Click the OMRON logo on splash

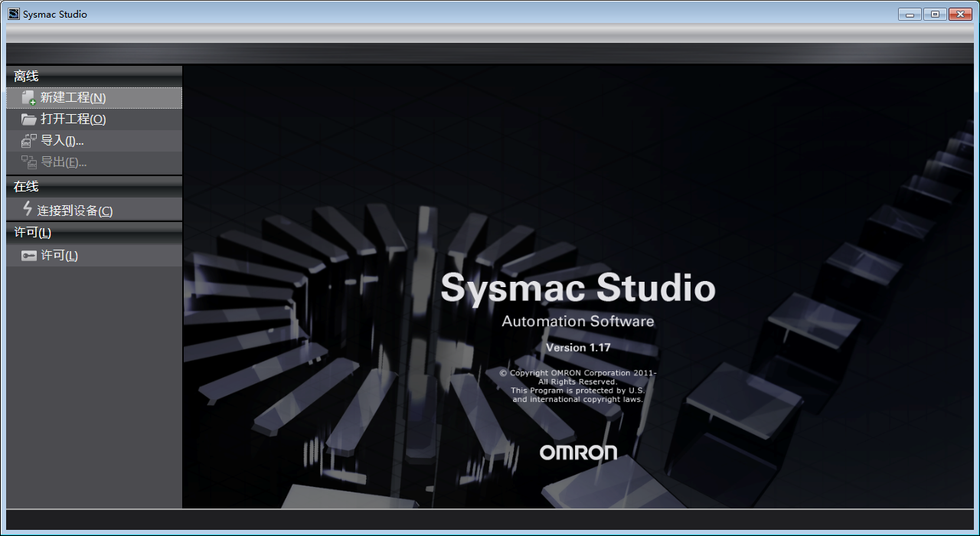(578, 452)
